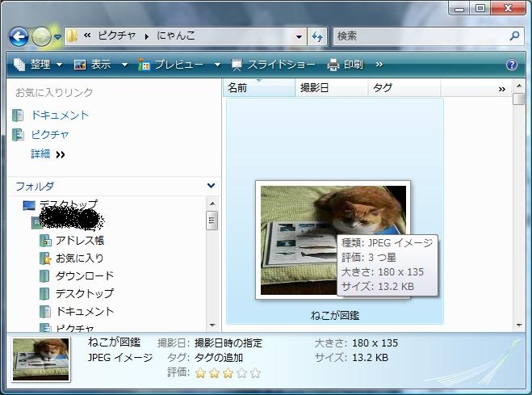Click the 印刷 print button
532x395 pixels.
(x=345, y=64)
